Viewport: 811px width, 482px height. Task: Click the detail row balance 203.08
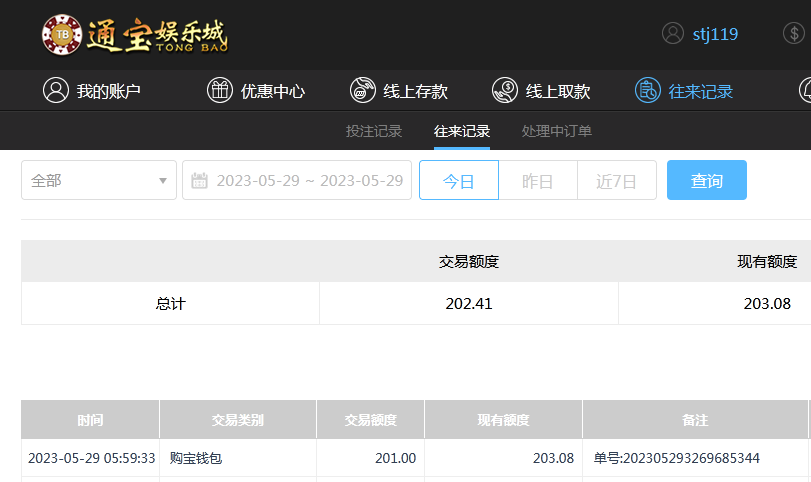coord(553,458)
